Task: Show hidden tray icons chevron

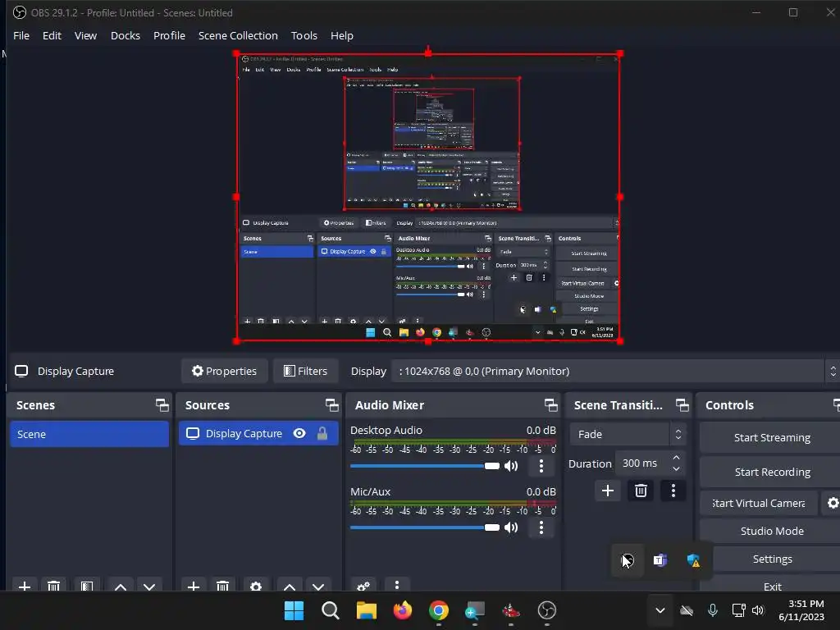Action: [660, 610]
